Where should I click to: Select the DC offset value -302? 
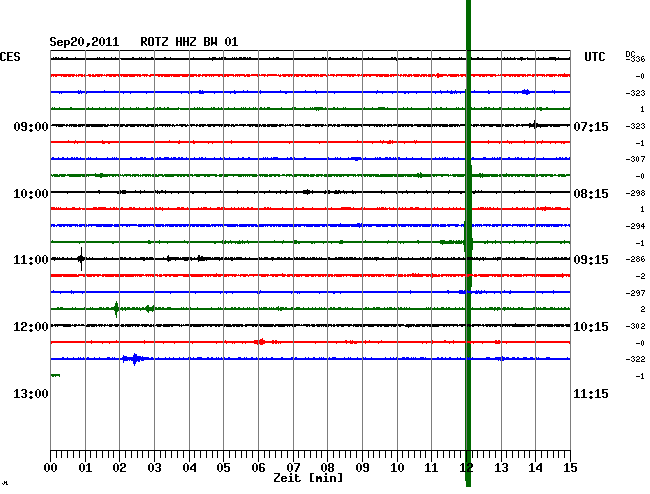(635, 326)
